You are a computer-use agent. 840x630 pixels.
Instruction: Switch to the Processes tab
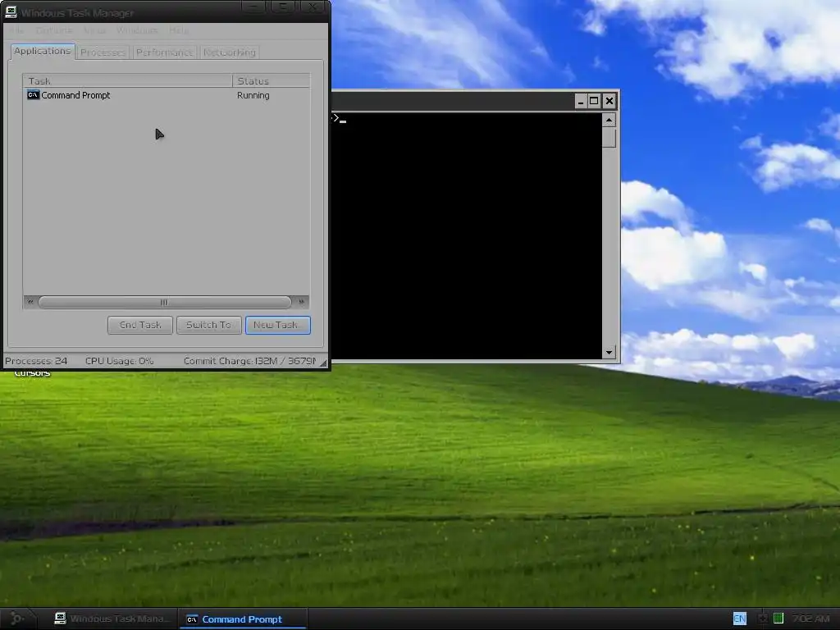(x=103, y=52)
